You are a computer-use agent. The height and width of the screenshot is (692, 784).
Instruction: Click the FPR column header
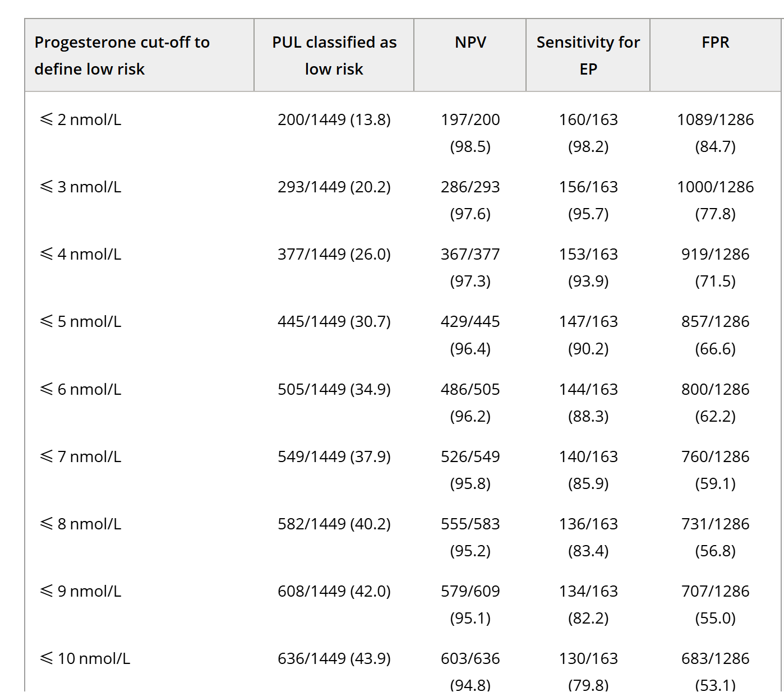click(715, 43)
